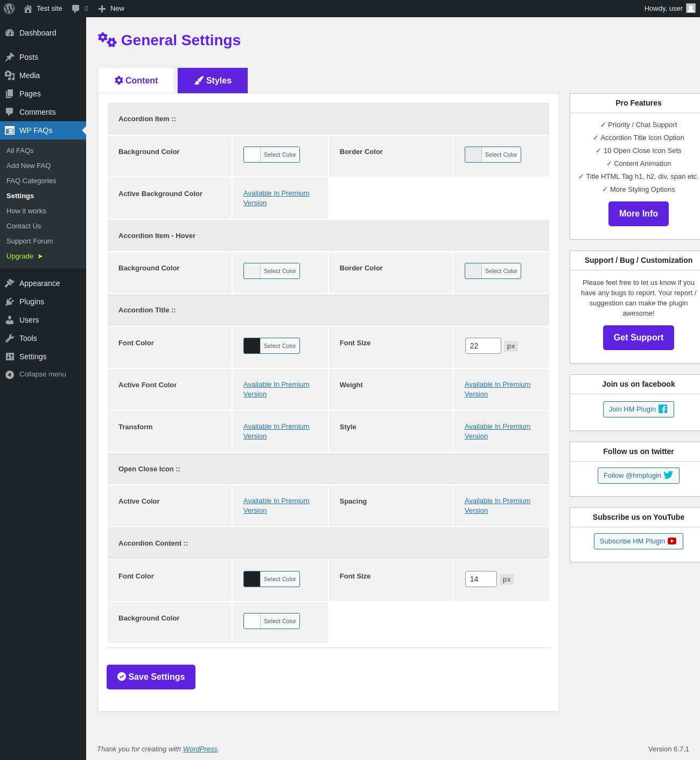Click the WP FAQs menu icon
The image size is (700, 760).
[x=10, y=130]
